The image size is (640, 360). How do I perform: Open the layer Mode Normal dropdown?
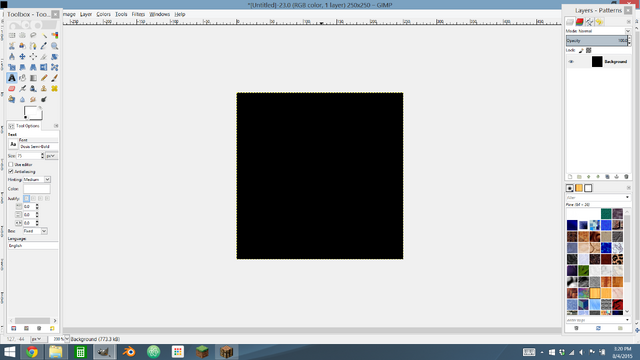coord(598,31)
